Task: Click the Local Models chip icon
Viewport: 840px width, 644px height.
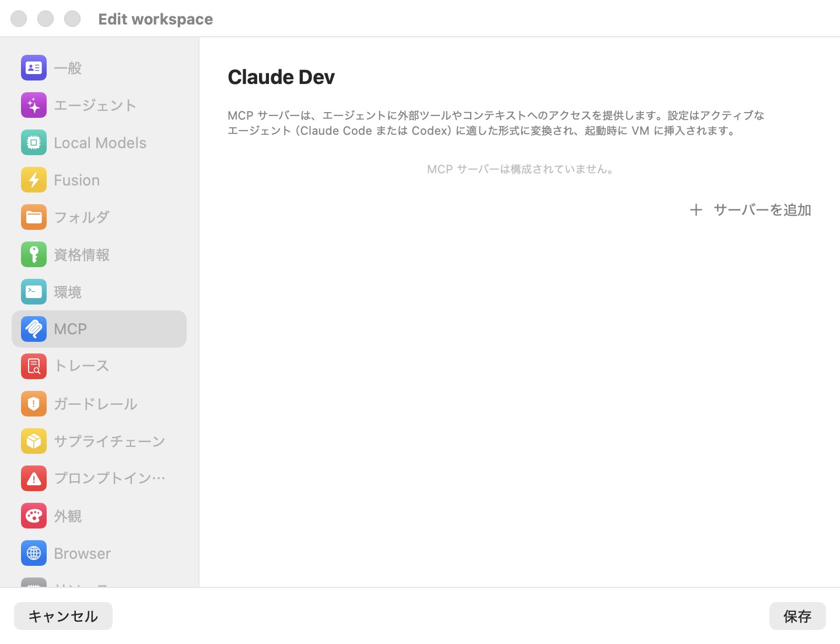Action: (x=34, y=142)
